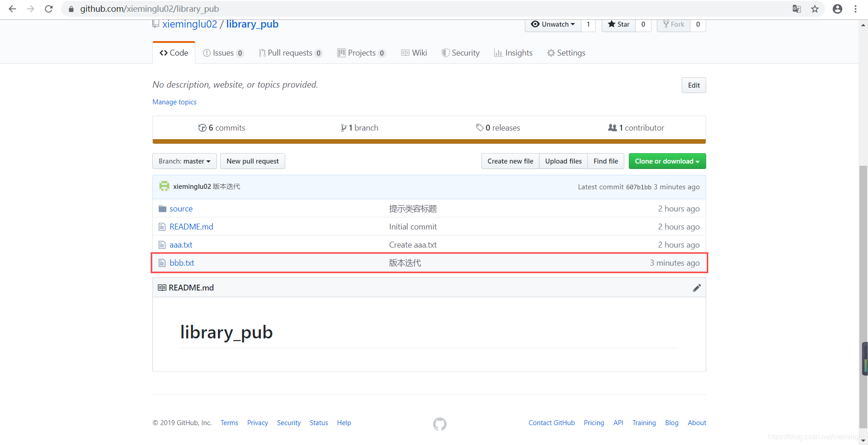
Task: Open the aaa.txt file
Action: click(x=181, y=245)
